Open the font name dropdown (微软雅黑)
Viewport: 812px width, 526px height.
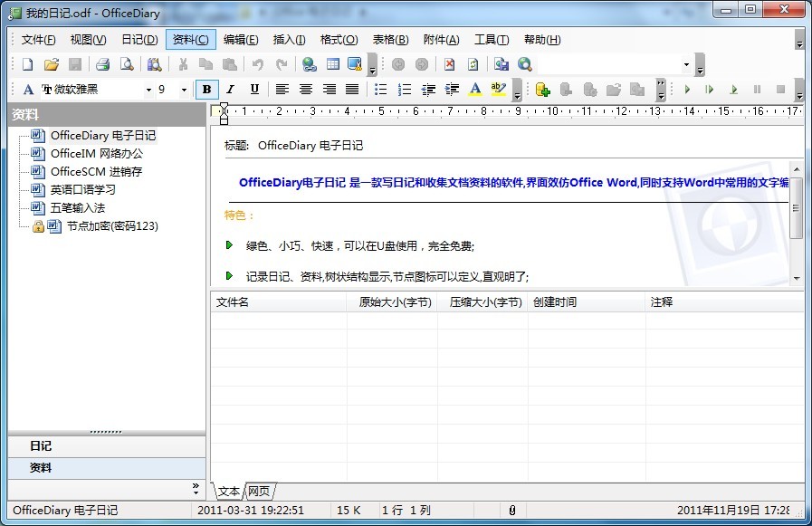148,90
